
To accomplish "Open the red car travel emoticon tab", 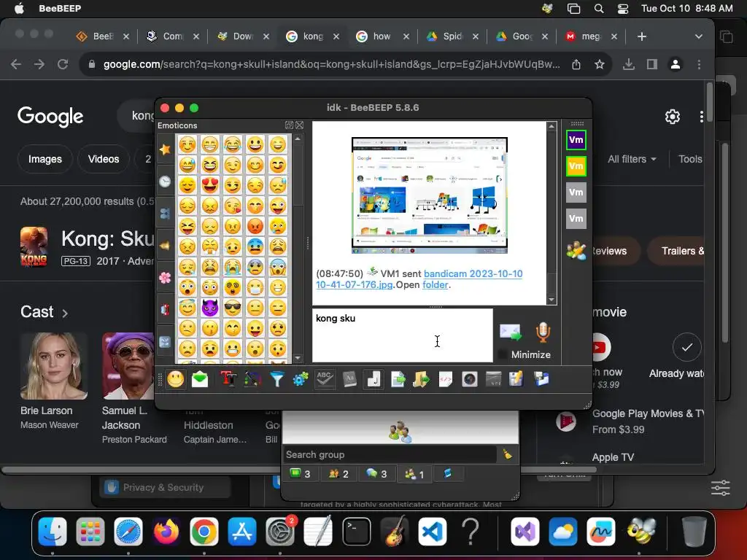I will pos(165,309).
